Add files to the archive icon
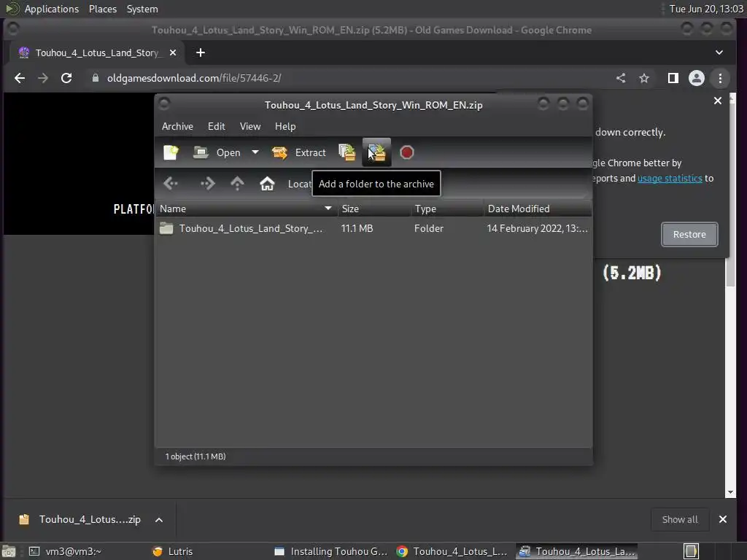 tap(347, 152)
